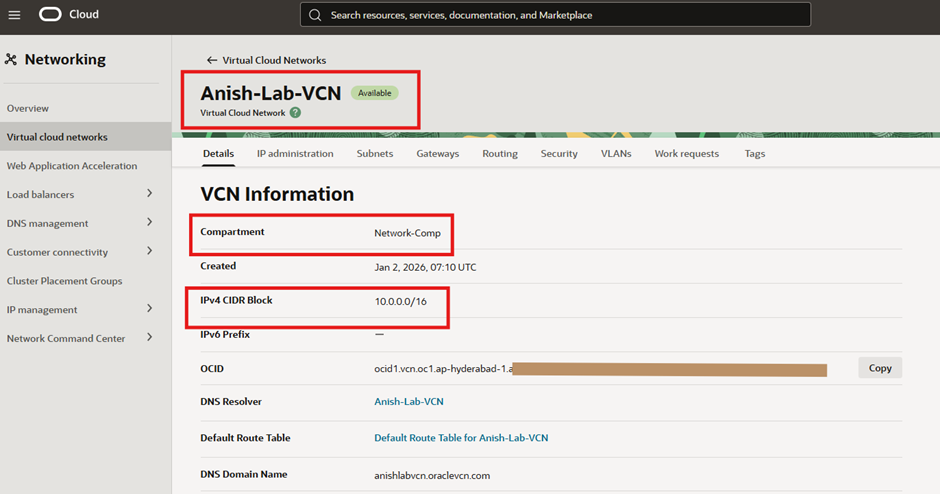
Task: Open the Gateways tab
Action: click(x=437, y=154)
